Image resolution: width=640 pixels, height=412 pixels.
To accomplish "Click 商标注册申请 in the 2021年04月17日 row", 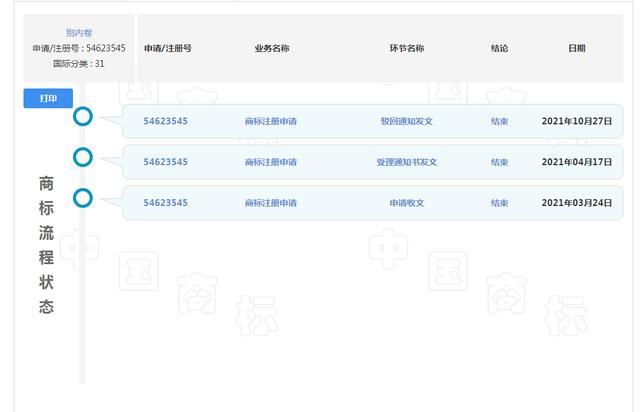I will [270, 162].
